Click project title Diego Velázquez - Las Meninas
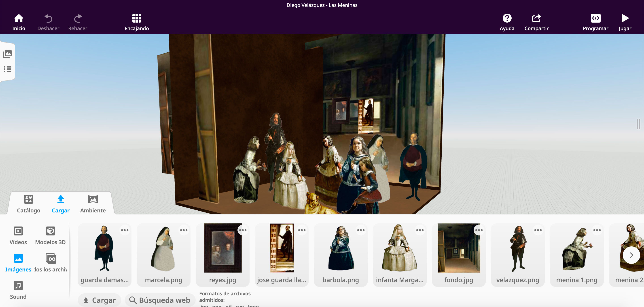Viewport: 644px width, 307px height. click(x=322, y=5)
